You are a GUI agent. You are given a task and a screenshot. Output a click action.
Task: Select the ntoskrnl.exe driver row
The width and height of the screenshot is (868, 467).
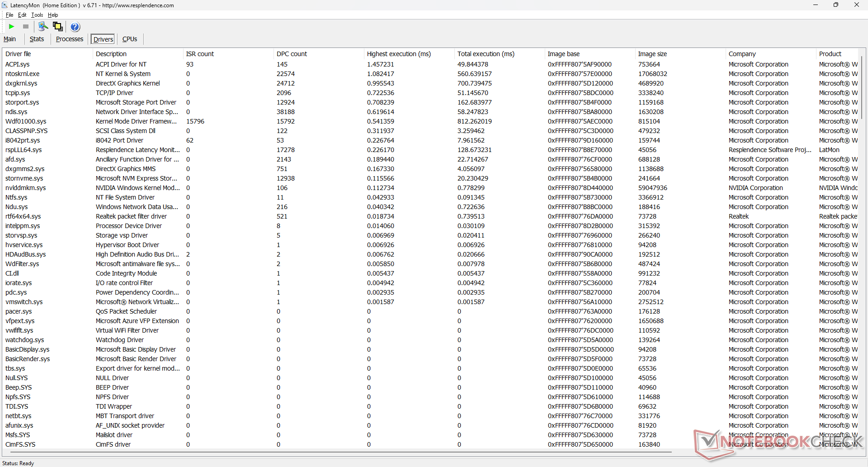coord(22,74)
